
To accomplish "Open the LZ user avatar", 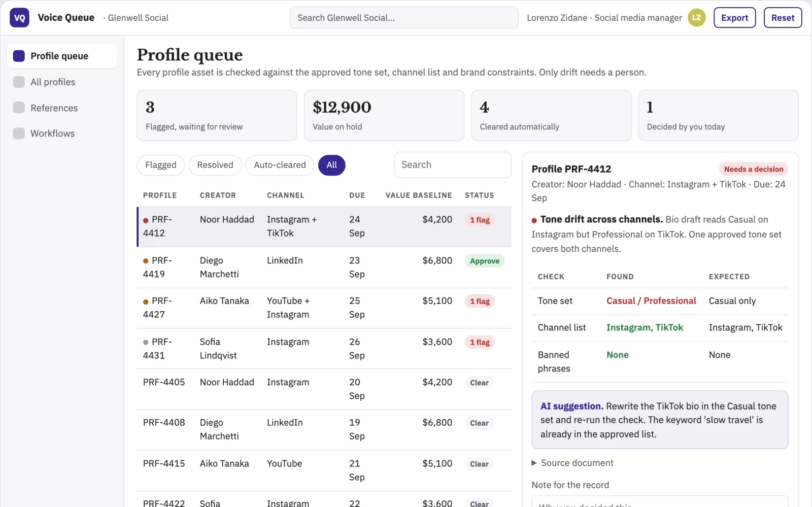I will pyautogui.click(x=696, y=18).
